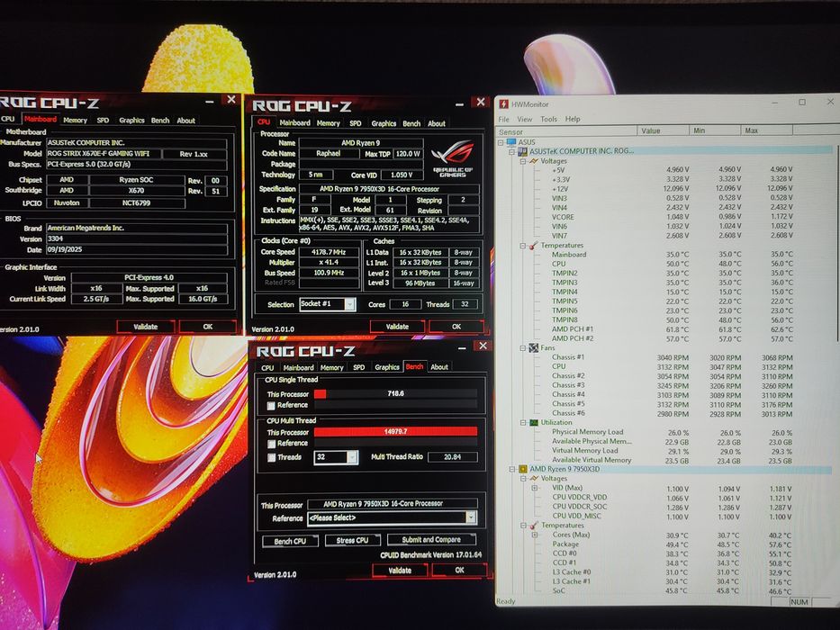The width and height of the screenshot is (840, 630).
Task: Collapse the ASUSTeK Voltages tree node
Action: [523, 161]
